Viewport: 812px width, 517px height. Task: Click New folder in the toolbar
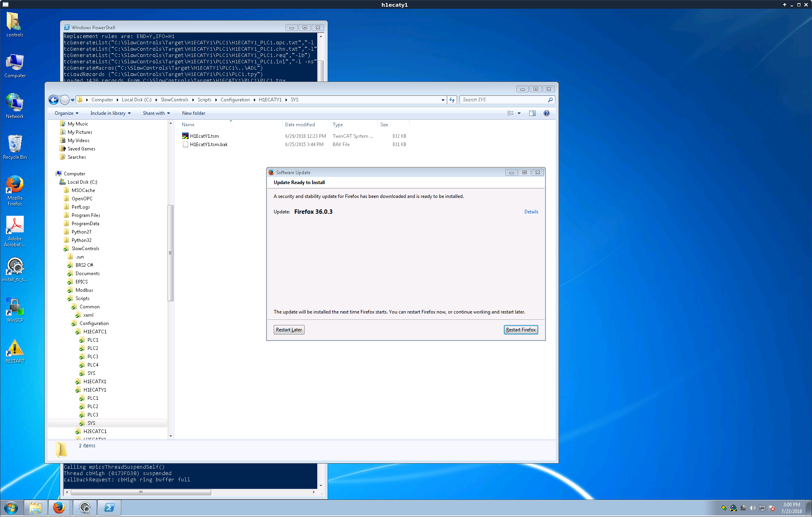tap(194, 113)
